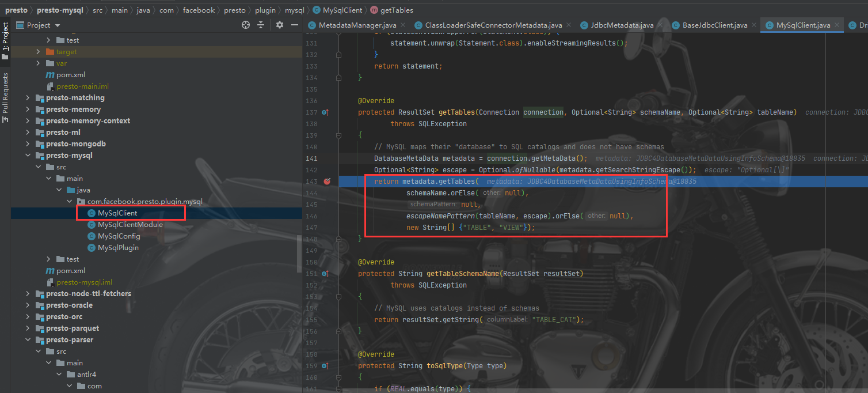This screenshot has height=393, width=868.
Task: Click the override gutter icon on line 159
Action: coord(325,366)
